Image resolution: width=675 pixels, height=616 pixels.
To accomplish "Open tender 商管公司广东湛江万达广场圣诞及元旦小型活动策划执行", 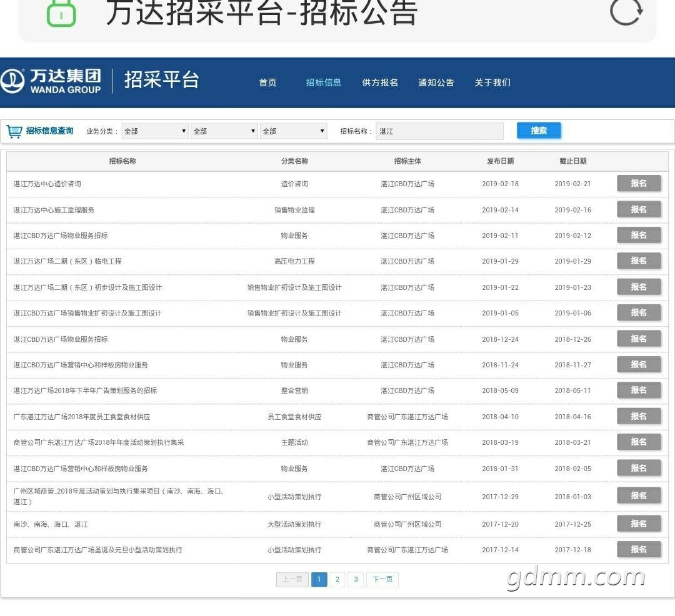I will [97, 550].
